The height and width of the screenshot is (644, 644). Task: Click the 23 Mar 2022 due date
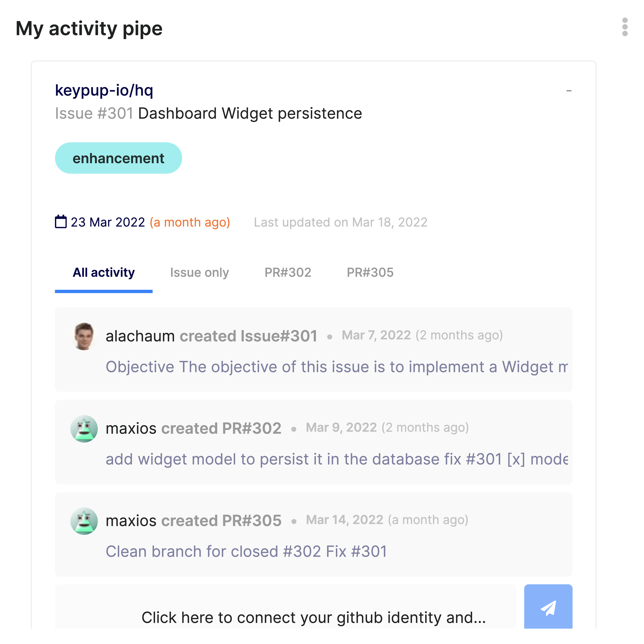click(108, 222)
